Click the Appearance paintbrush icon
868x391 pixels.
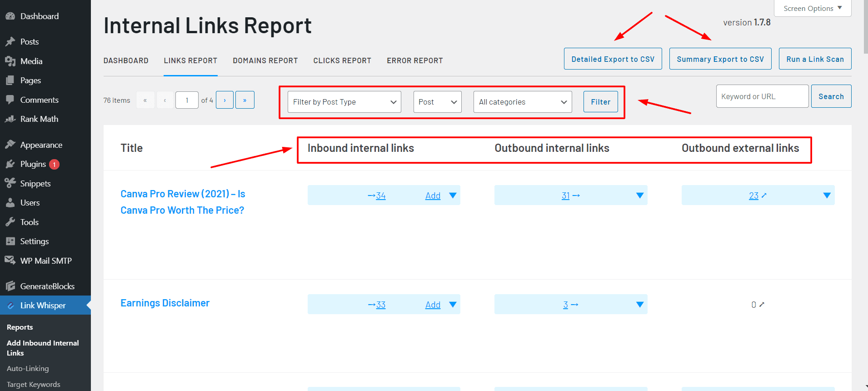pyautogui.click(x=10, y=145)
